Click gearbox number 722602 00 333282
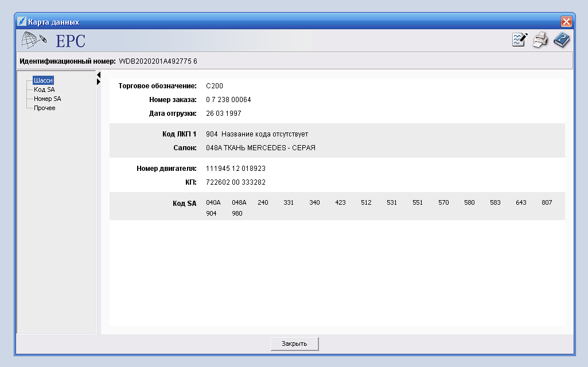This screenshot has width=588, height=367. 236,182
